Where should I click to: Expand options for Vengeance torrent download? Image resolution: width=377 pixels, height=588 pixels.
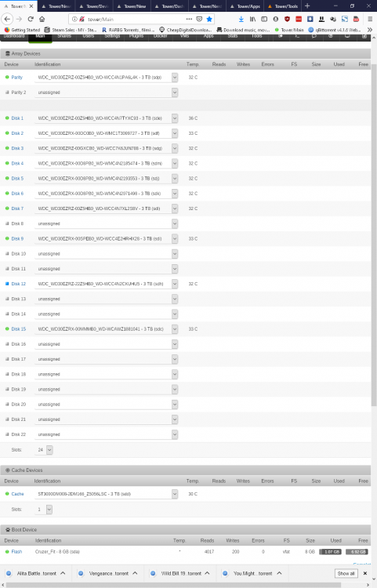click(135, 573)
